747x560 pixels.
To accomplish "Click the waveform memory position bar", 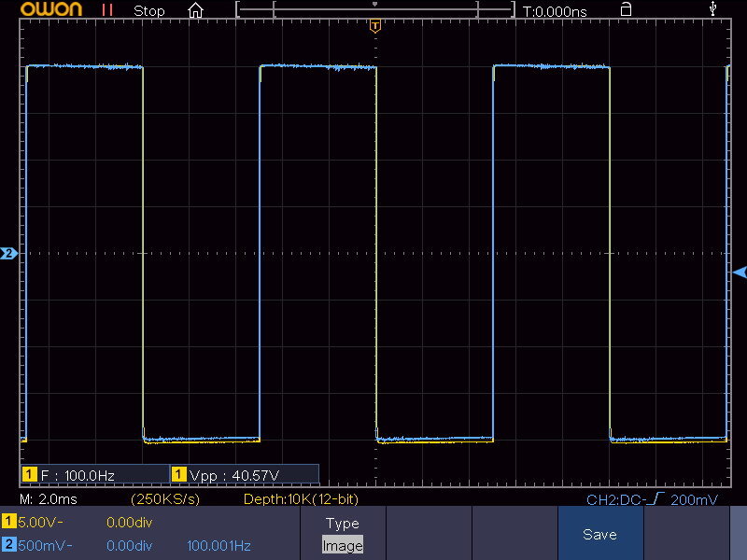I will pyautogui.click(x=374, y=10).
